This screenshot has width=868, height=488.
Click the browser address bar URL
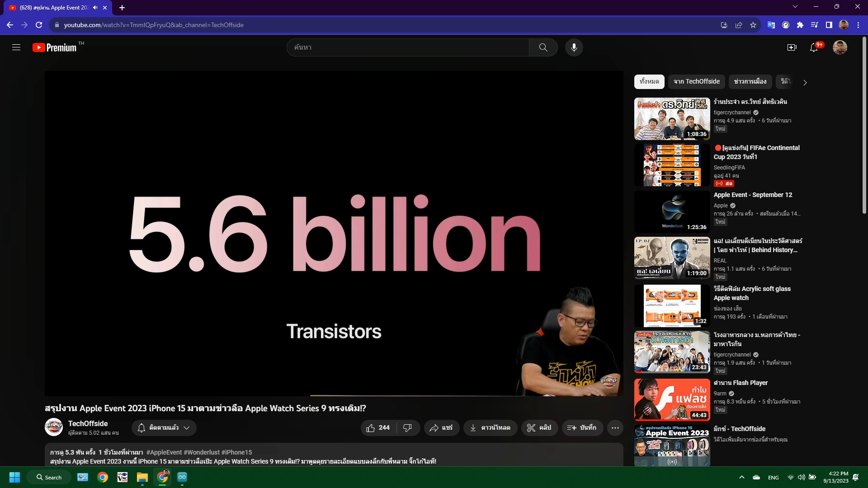154,25
